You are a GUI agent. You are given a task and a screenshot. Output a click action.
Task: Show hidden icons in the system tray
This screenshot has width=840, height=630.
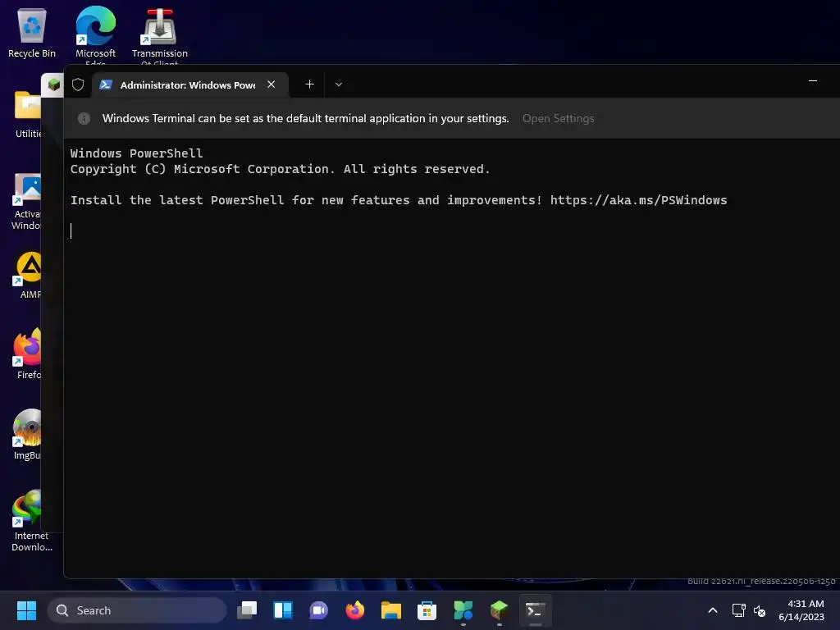[713, 610]
